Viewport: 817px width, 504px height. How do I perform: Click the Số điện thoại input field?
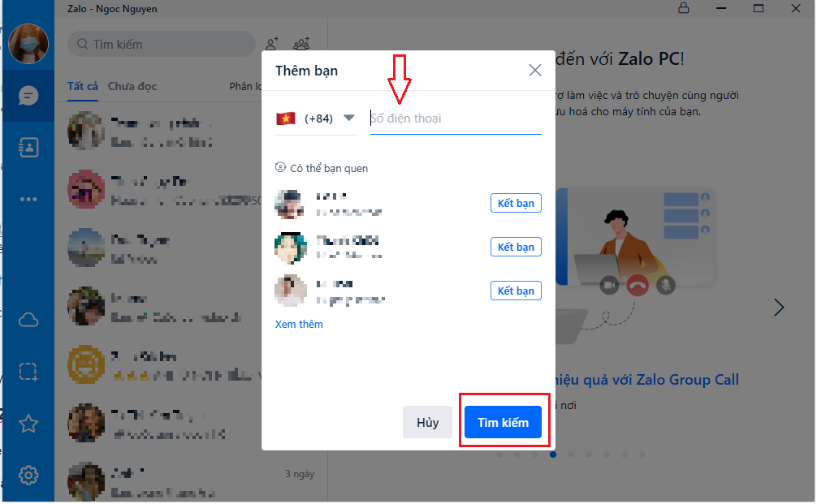point(456,118)
